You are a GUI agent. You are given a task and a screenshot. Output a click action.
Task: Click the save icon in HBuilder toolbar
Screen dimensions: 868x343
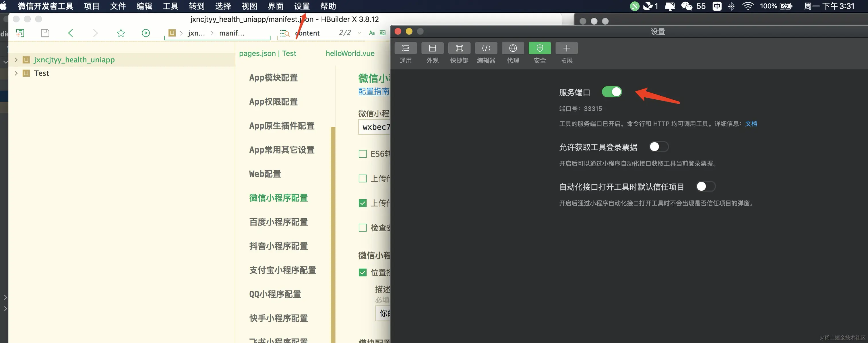point(45,33)
